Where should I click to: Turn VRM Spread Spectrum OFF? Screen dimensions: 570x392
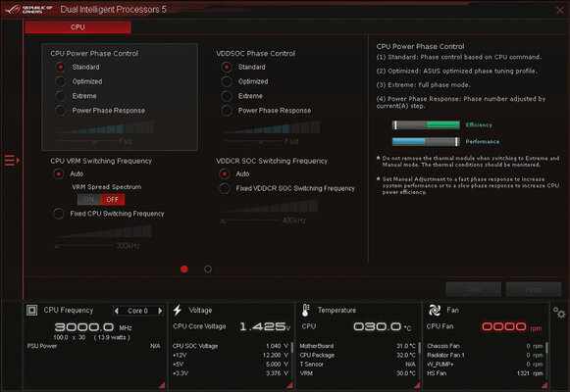tap(112, 199)
